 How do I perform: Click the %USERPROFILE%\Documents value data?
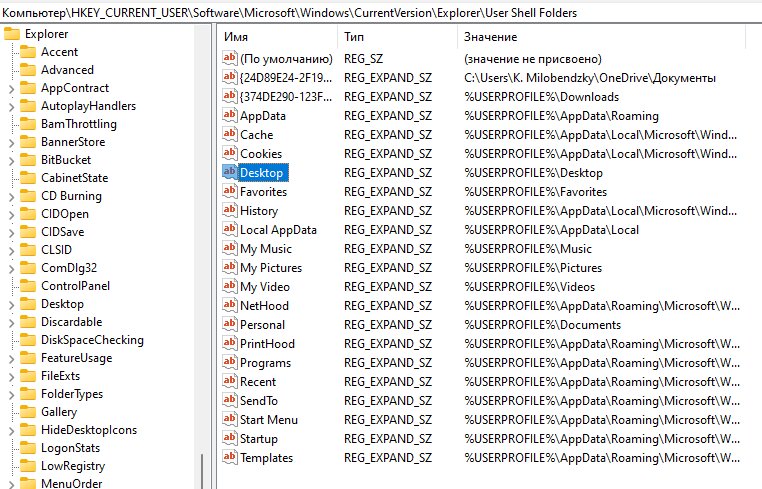[x=542, y=325]
